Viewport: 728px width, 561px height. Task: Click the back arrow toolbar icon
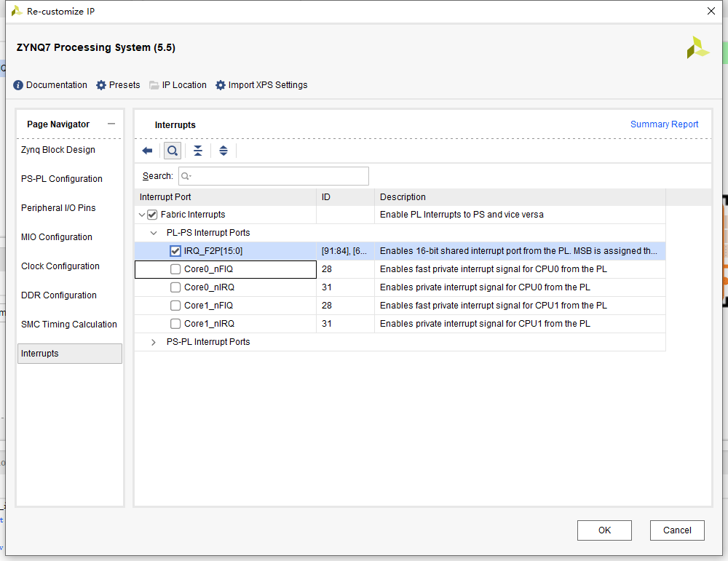click(147, 151)
